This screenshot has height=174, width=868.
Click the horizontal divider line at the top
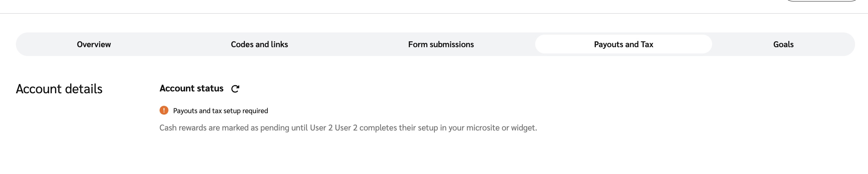click(434, 14)
